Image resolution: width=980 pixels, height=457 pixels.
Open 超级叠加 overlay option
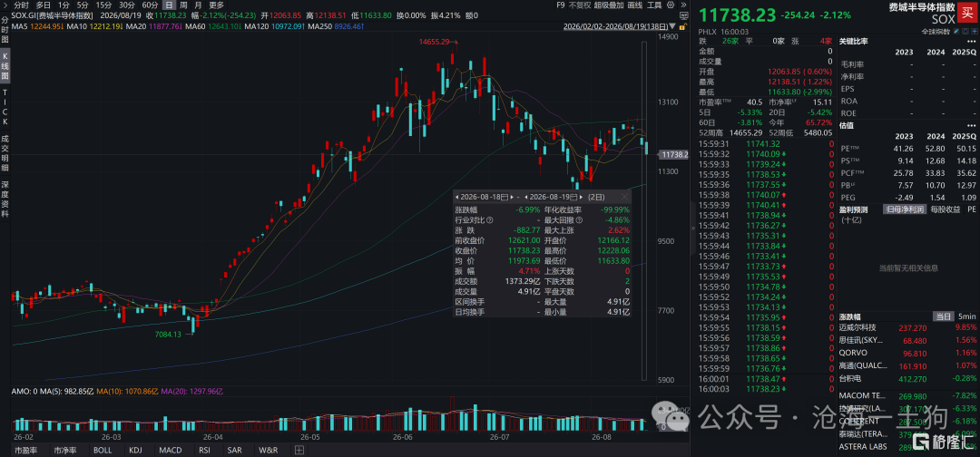(609, 5)
